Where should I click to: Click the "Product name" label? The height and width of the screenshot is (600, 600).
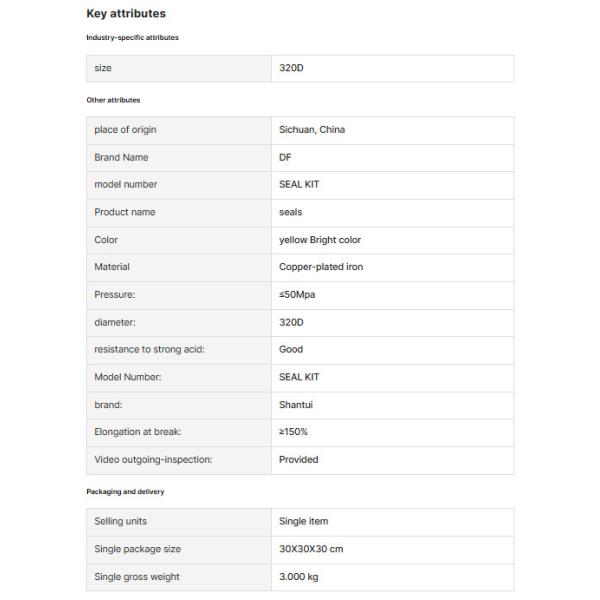coord(125,212)
